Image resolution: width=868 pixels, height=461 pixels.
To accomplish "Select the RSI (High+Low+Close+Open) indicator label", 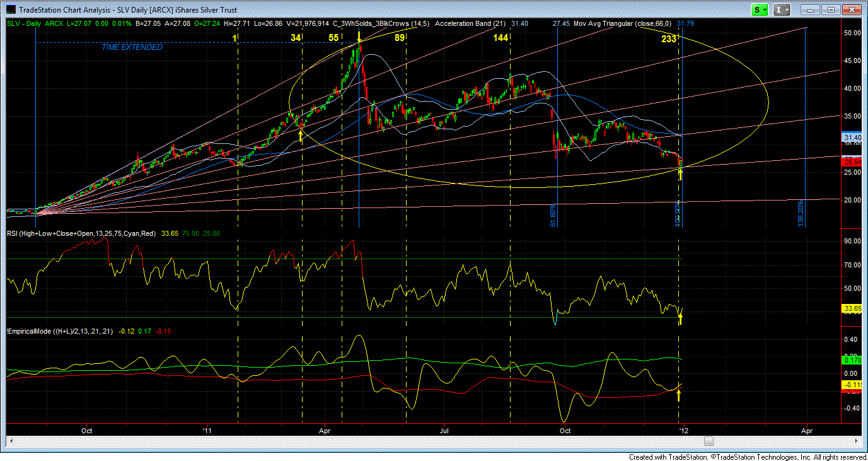I will click(83, 233).
